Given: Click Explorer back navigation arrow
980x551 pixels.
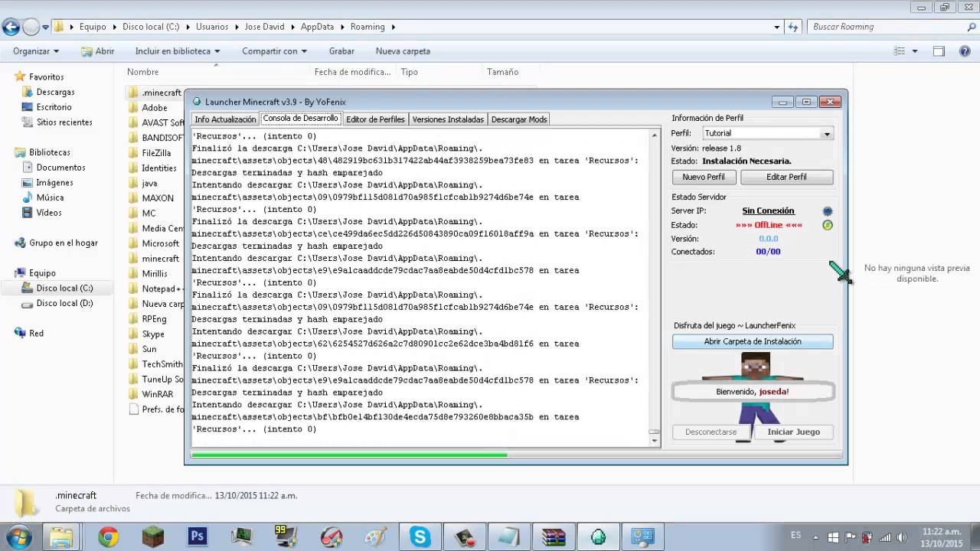Looking at the screenshot, I should [11, 27].
